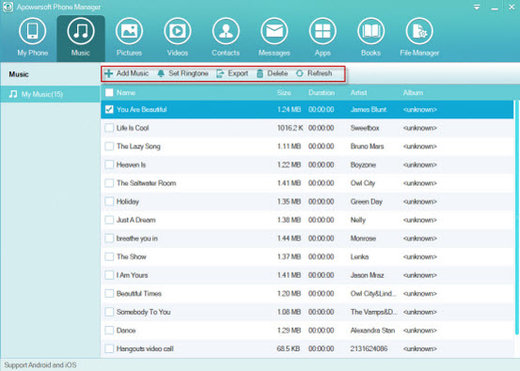
Task: Click the artist name Sweetbox
Action: (x=365, y=128)
